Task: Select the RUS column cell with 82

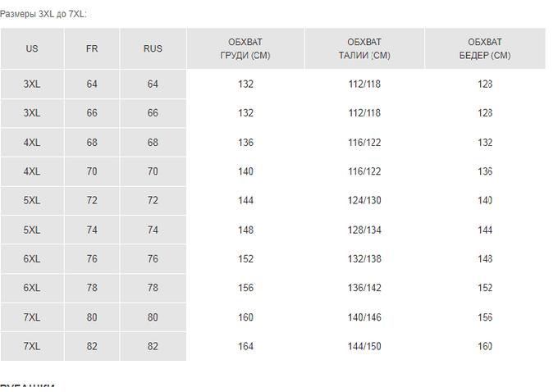Action: [153, 346]
